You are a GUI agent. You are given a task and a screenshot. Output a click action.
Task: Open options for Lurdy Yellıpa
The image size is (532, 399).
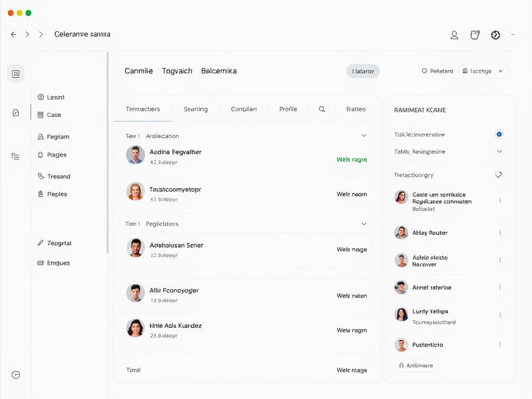(500, 315)
